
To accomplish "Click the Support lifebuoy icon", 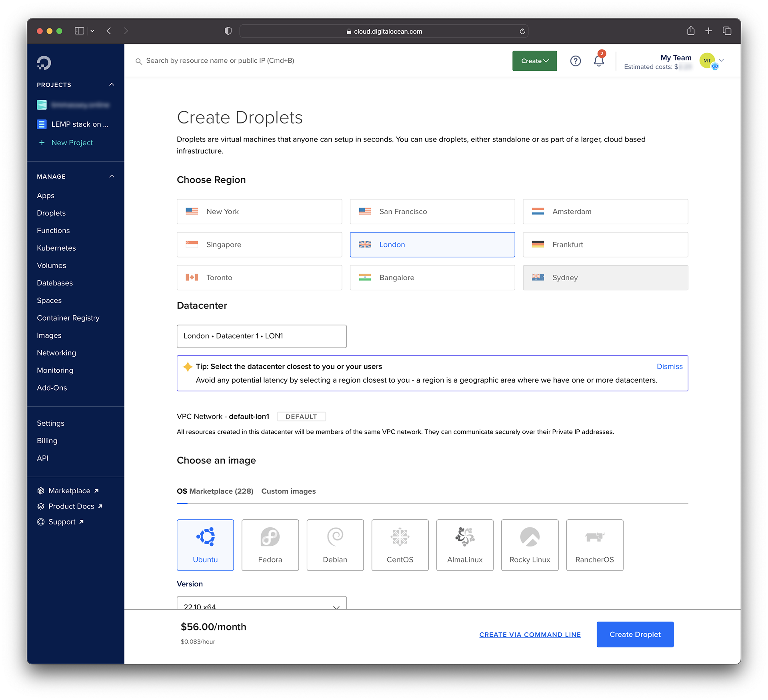I will click(40, 522).
